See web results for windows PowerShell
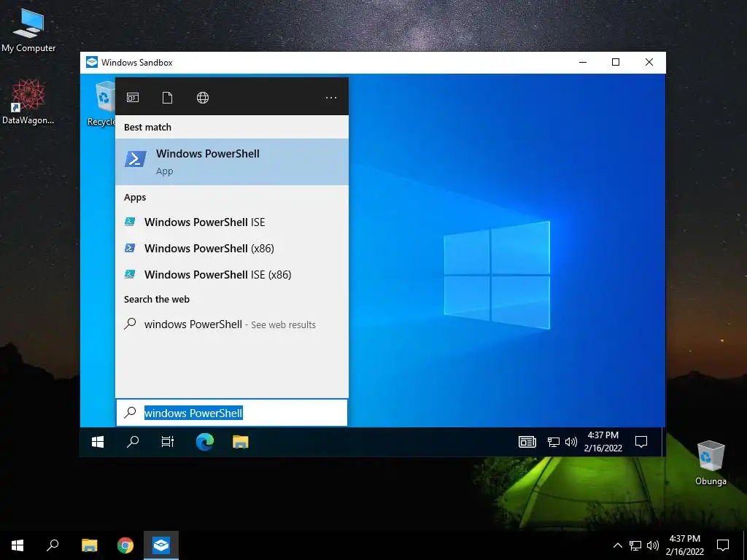Image resolution: width=747 pixels, height=560 pixels. tap(232, 324)
